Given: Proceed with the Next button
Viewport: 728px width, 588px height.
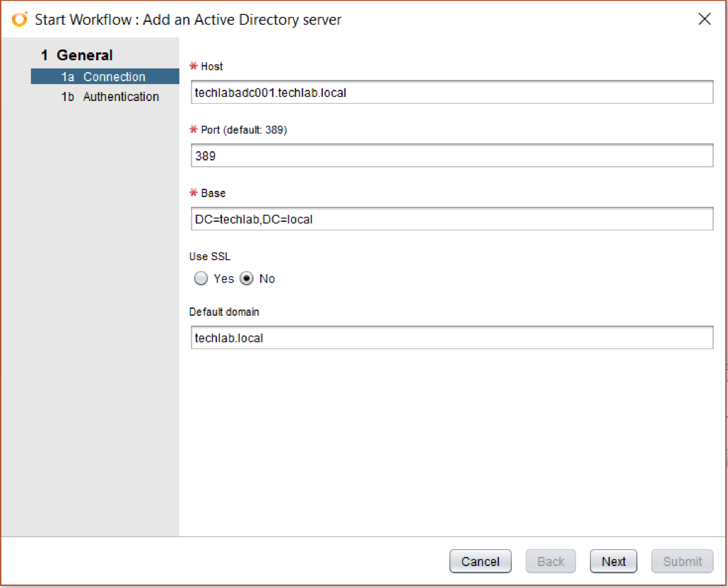Looking at the screenshot, I should (613, 562).
